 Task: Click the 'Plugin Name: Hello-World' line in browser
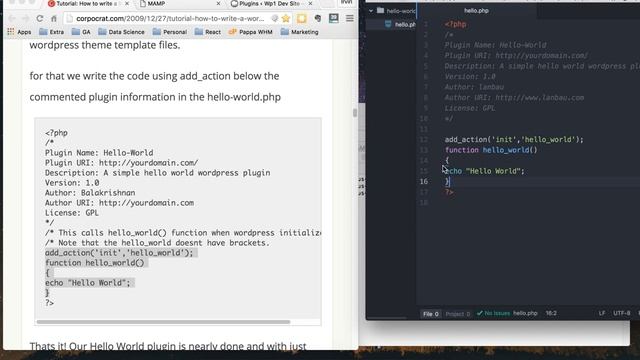click(99, 153)
